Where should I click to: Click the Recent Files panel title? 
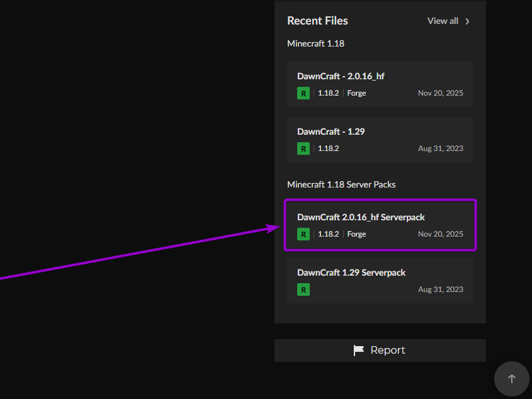317,21
